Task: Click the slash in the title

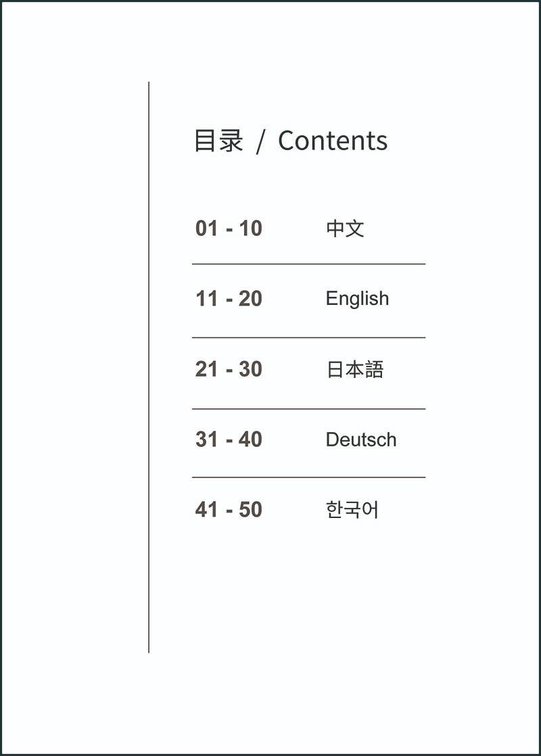Action: (x=261, y=141)
